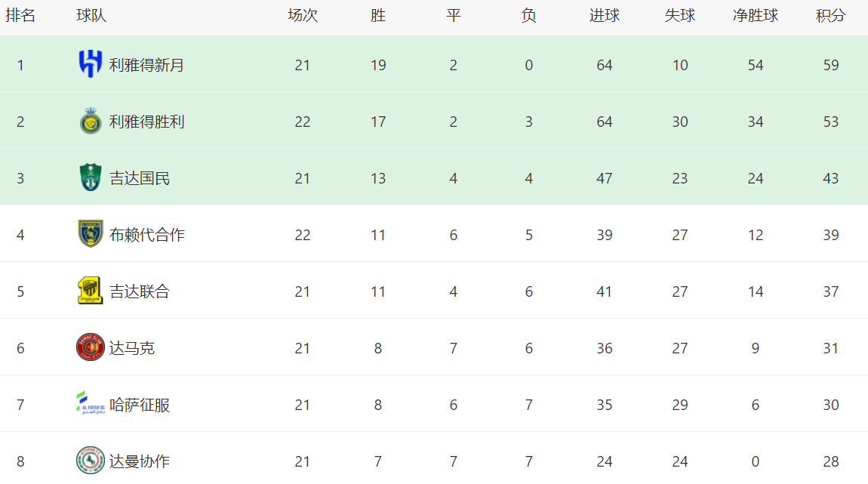Click the 哈萨征服 Al Fateh logo

(91, 404)
